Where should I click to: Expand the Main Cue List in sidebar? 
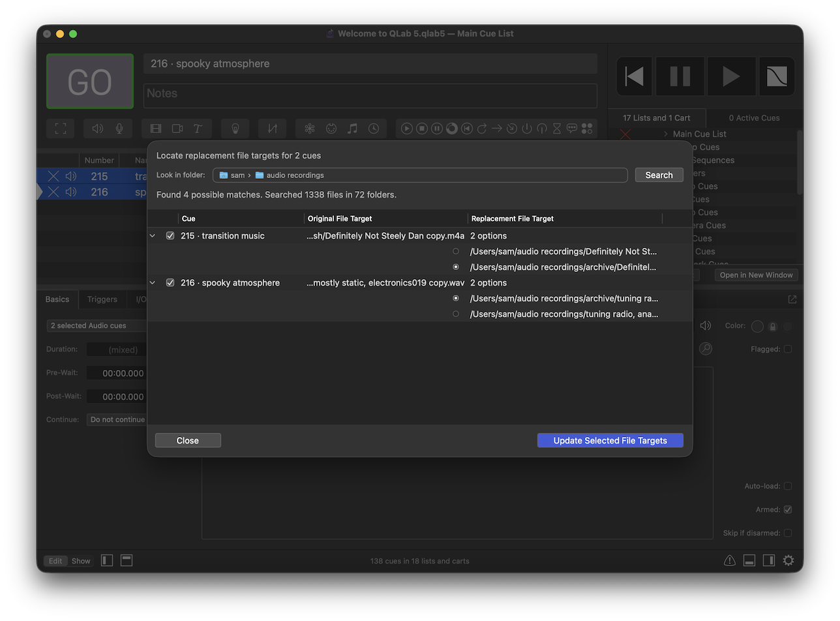click(666, 134)
